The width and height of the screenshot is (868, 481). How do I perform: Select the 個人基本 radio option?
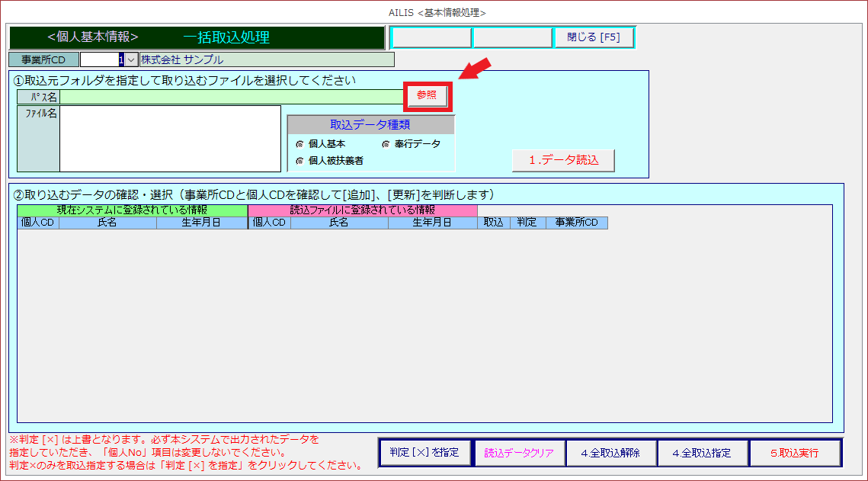pyautogui.click(x=299, y=144)
